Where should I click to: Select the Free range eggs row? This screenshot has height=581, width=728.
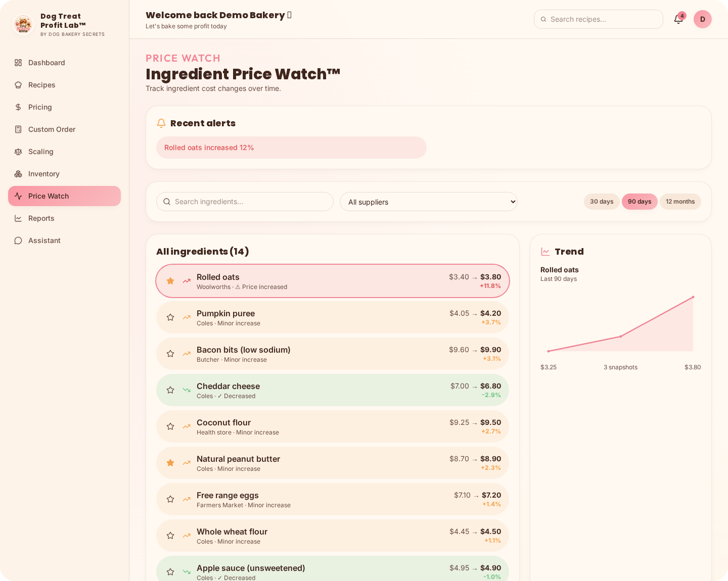click(333, 499)
